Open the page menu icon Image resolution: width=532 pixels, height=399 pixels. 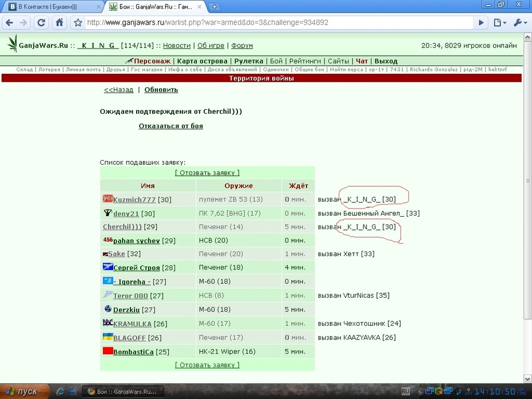point(500,23)
